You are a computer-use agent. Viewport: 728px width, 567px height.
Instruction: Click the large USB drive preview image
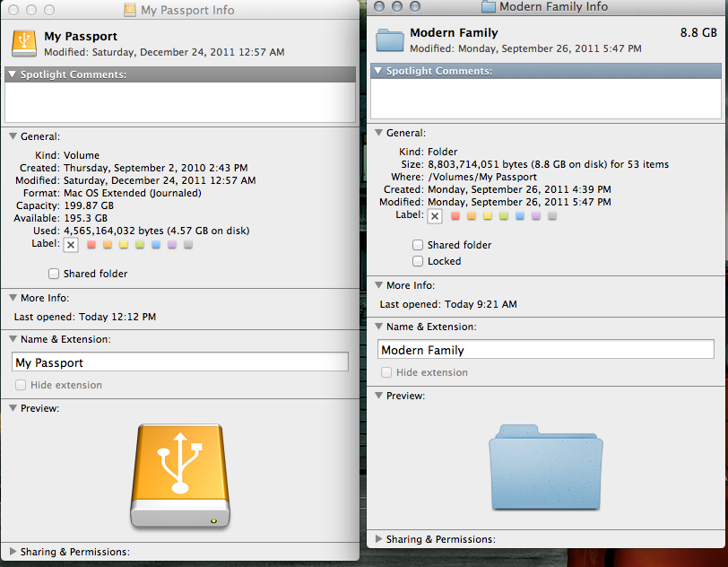(180, 475)
